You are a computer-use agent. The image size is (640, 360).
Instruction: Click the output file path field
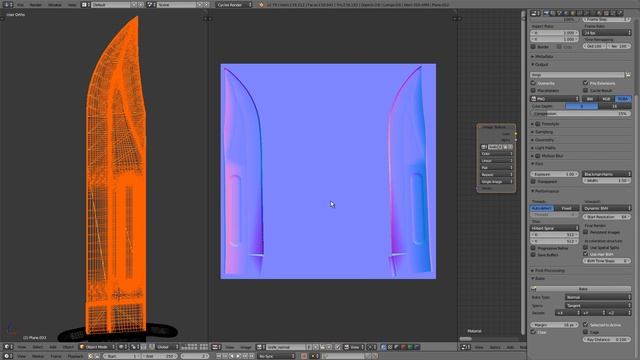[577, 75]
